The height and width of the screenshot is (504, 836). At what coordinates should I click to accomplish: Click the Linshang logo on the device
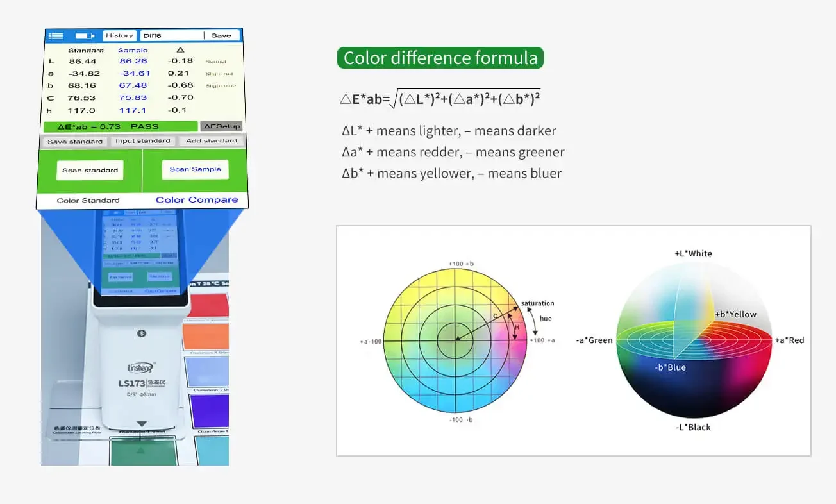141,368
